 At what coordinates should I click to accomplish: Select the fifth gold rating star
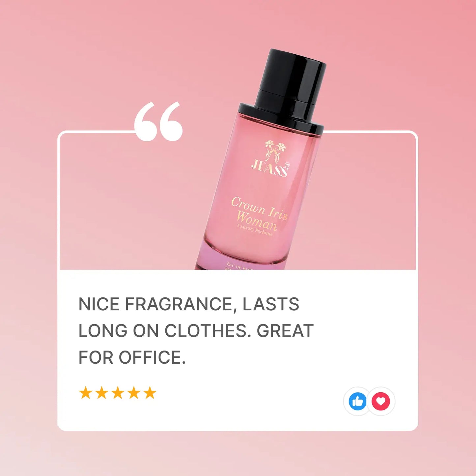click(150, 393)
